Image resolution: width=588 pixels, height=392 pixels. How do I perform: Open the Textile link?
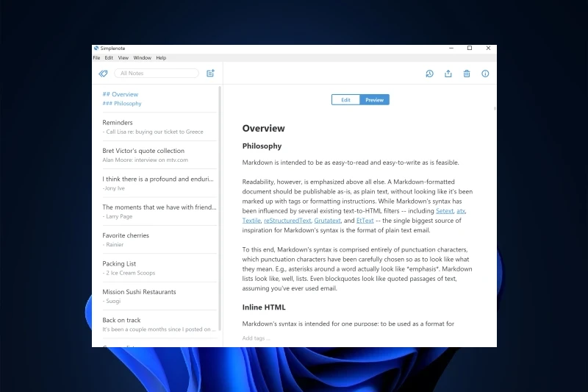coord(251,221)
